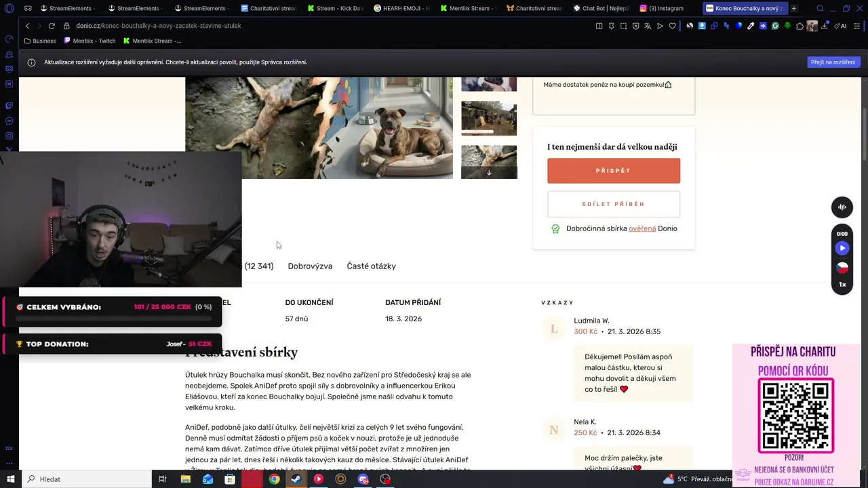Open the translate page icon
This screenshot has height=488, width=868.
pos(648,26)
